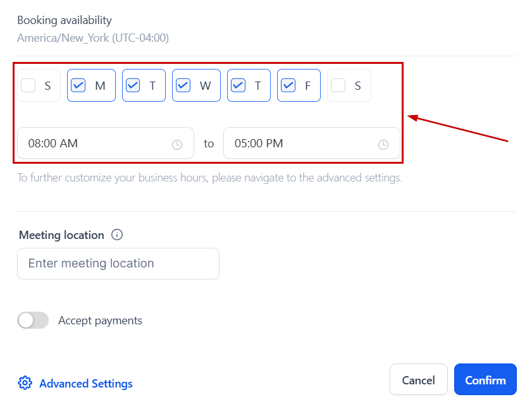Image resolution: width=532 pixels, height=409 pixels.
Task: Uncheck the Monday availability checkbox
Action: tap(78, 85)
